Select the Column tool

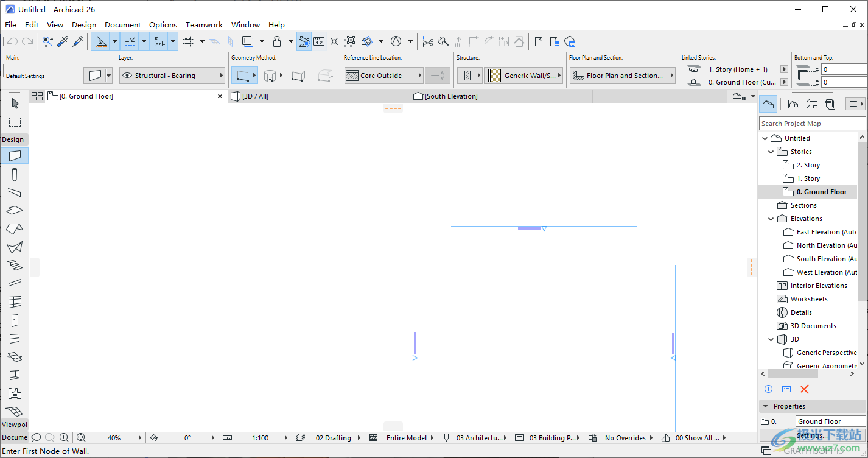pyautogui.click(x=15, y=174)
